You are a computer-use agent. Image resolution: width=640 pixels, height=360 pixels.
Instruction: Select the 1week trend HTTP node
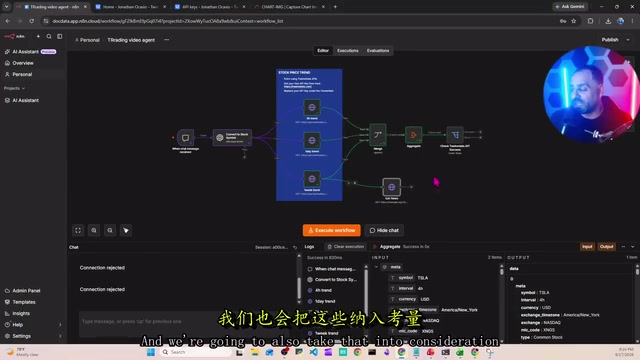pyautogui.click(x=312, y=179)
